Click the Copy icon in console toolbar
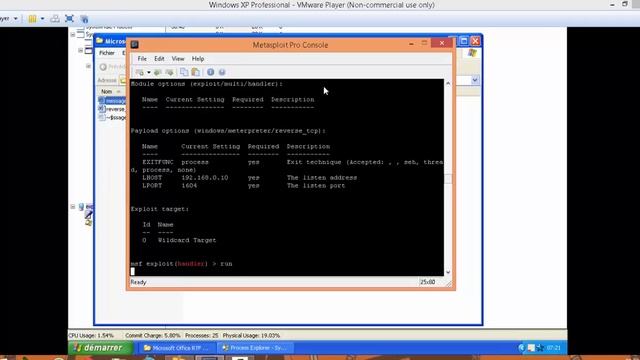The image size is (640, 360). coord(184,72)
